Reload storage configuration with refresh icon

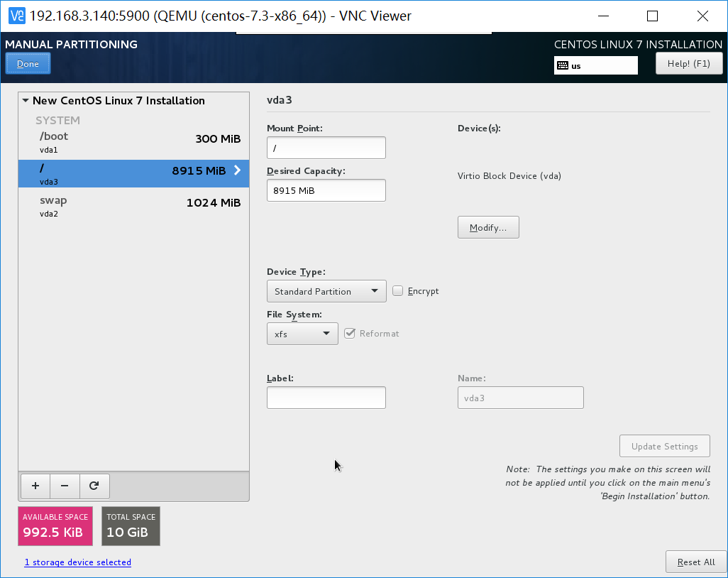tap(94, 486)
